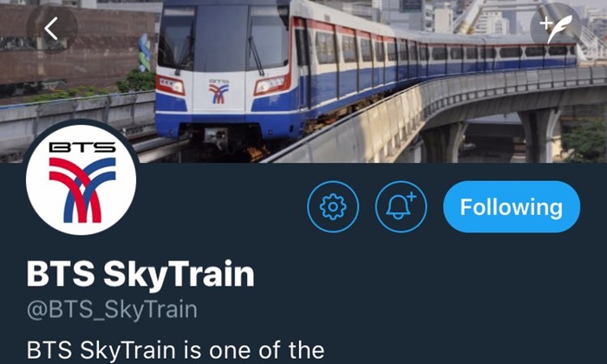
Task: Expand the bio text starting 'BTS SkyTrain is'
Action: pos(175,350)
